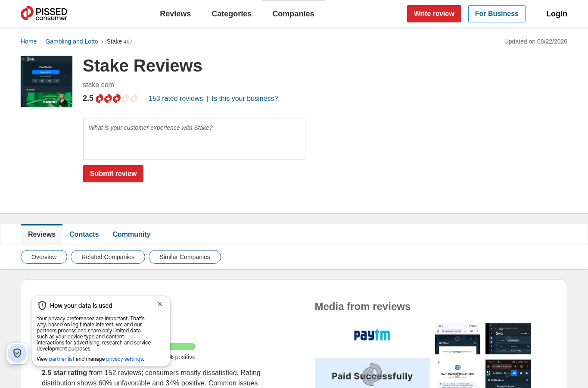The width and height of the screenshot is (588, 388).
Task: Click the shield icon in the privacy popup
Action: pyautogui.click(x=42, y=306)
